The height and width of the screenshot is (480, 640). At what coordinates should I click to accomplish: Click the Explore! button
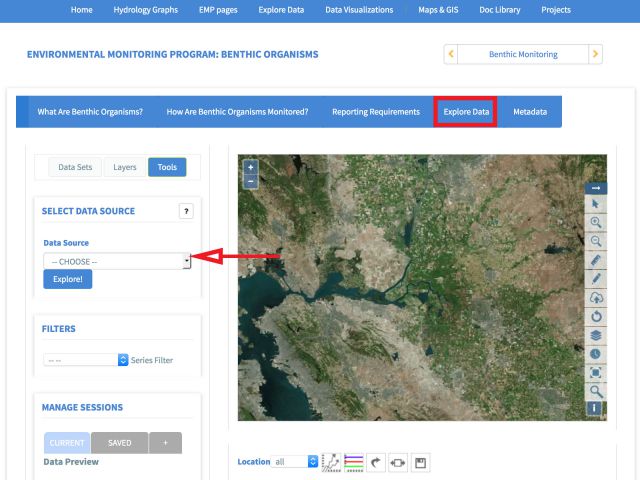(68, 279)
